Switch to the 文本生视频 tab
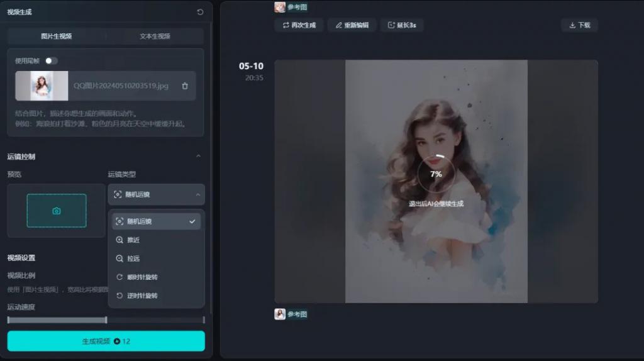Screen dimensions: 644x361 tap(155, 36)
